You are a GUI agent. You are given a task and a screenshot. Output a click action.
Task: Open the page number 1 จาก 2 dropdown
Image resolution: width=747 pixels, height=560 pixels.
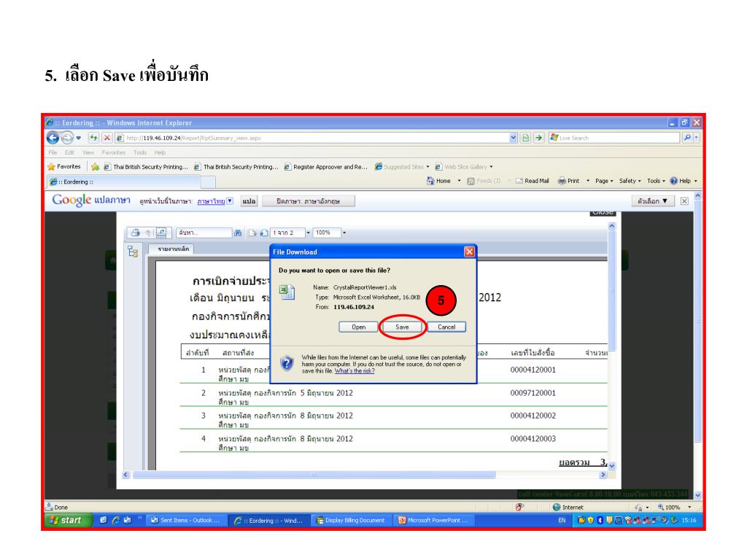click(x=308, y=233)
